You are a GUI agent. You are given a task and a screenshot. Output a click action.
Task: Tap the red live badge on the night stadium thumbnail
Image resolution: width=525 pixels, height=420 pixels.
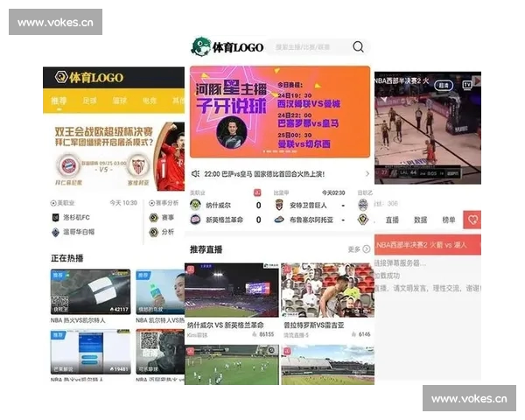(x=191, y=269)
